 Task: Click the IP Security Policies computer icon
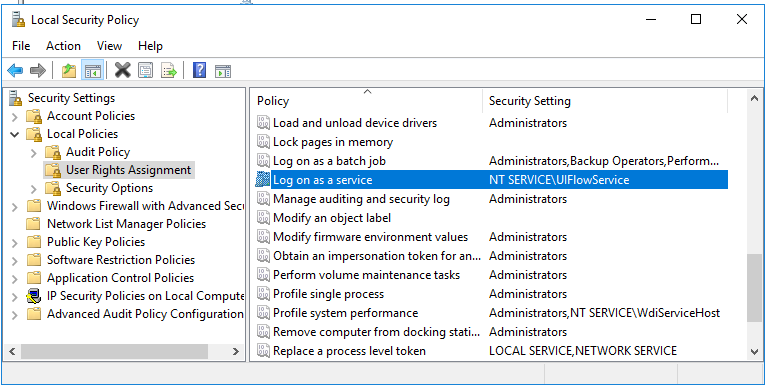(x=35, y=296)
